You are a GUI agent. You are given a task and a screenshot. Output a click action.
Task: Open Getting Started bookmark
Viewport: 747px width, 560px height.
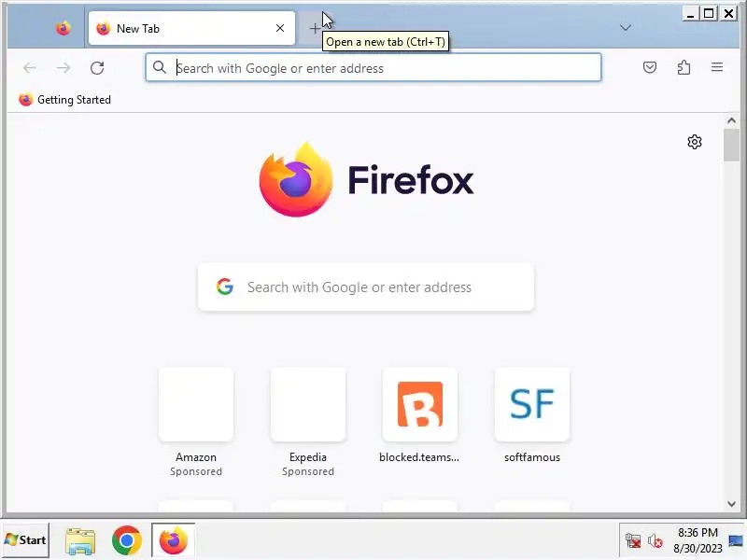64,100
